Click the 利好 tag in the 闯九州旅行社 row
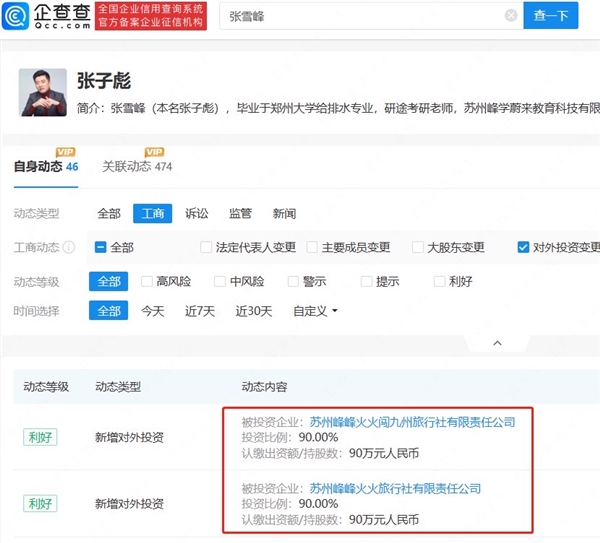This screenshot has width=600, height=543. coord(40,437)
